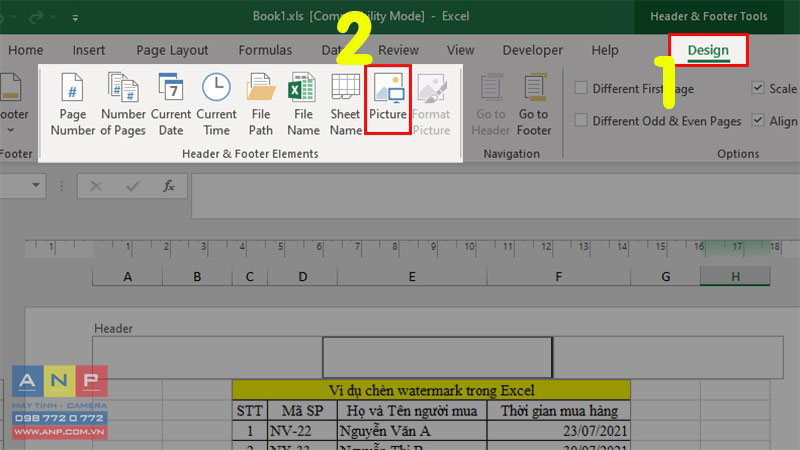
Task: Insert Page Number element
Action: [72, 104]
